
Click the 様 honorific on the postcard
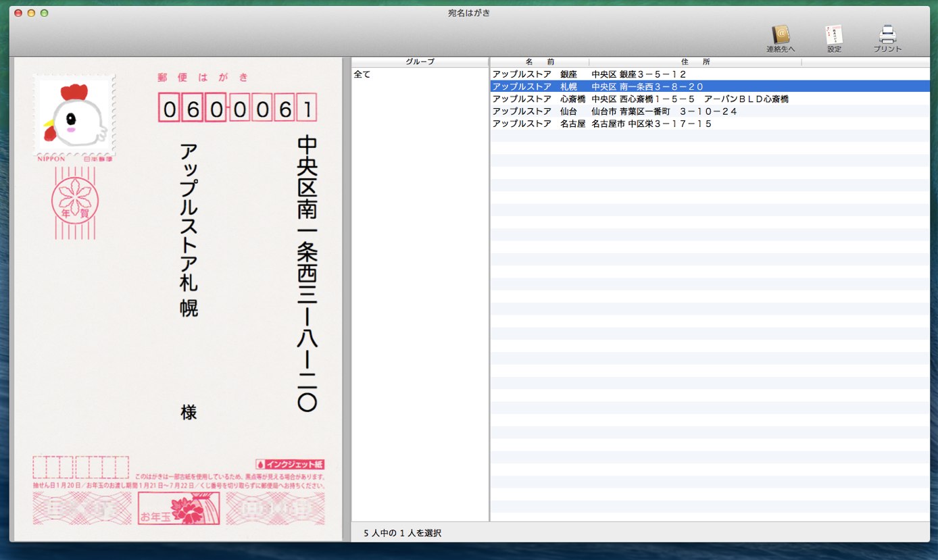[x=189, y=412]
